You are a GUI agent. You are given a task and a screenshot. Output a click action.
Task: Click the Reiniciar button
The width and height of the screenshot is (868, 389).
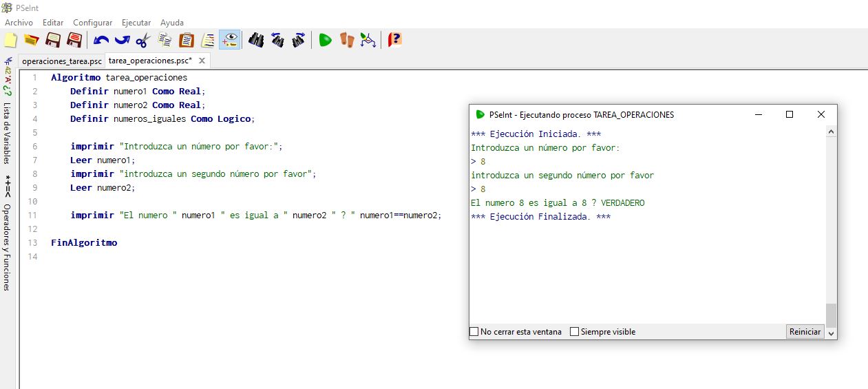pyautogui.click(x=805, y=332)
